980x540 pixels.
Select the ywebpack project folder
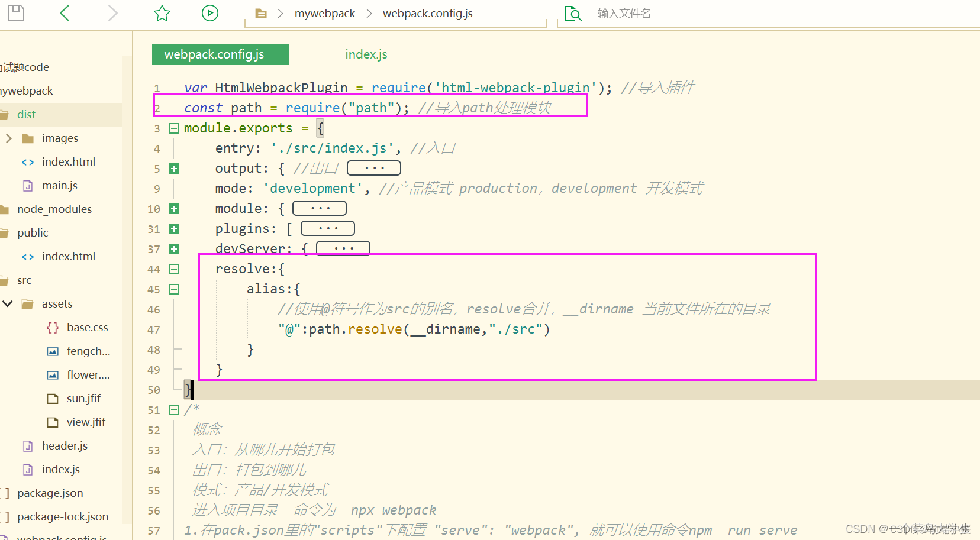point(27,90)
